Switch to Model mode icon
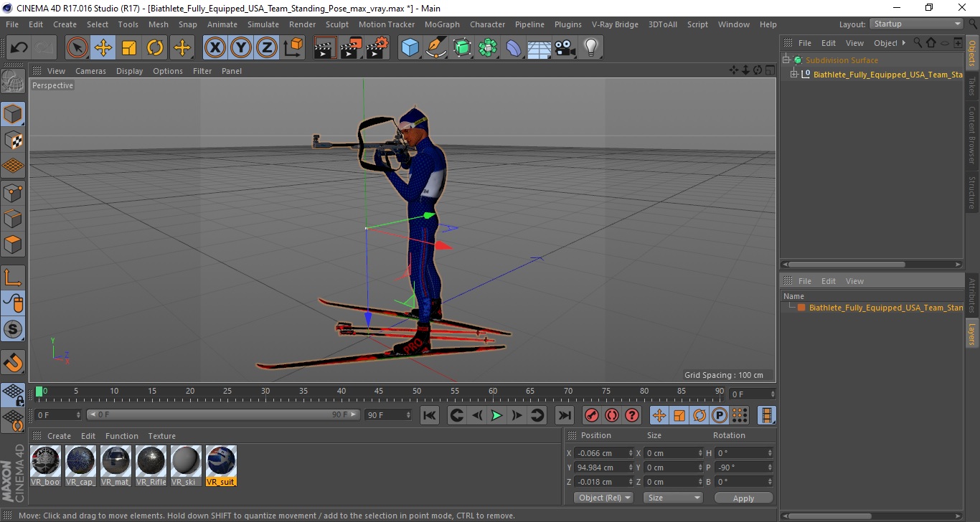 click(x=13, y=114)
